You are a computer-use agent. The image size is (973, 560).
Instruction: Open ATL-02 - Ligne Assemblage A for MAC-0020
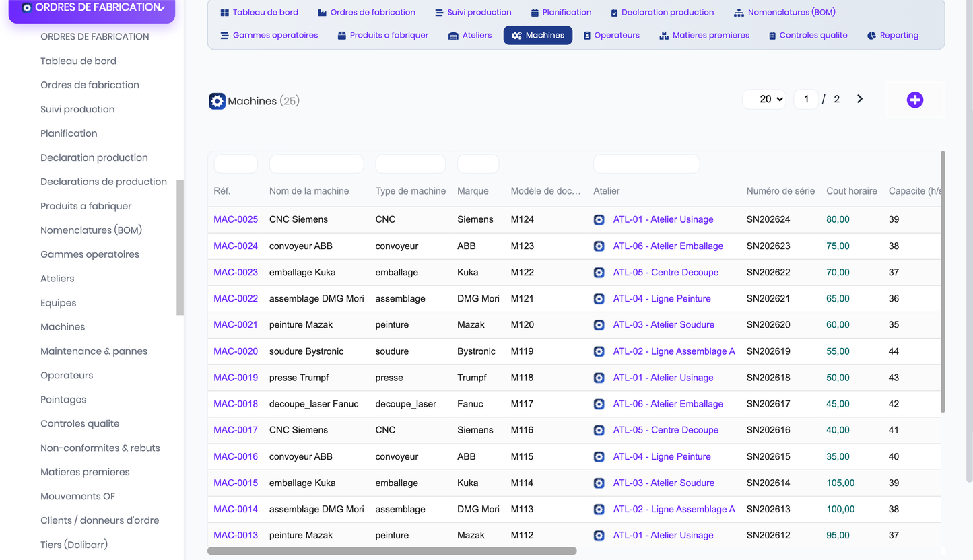pyautogui.click(x=674, y=351)
